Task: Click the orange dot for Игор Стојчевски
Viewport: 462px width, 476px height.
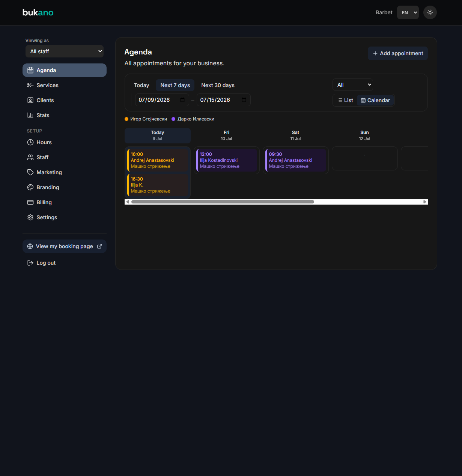Action: coord(126,119)
